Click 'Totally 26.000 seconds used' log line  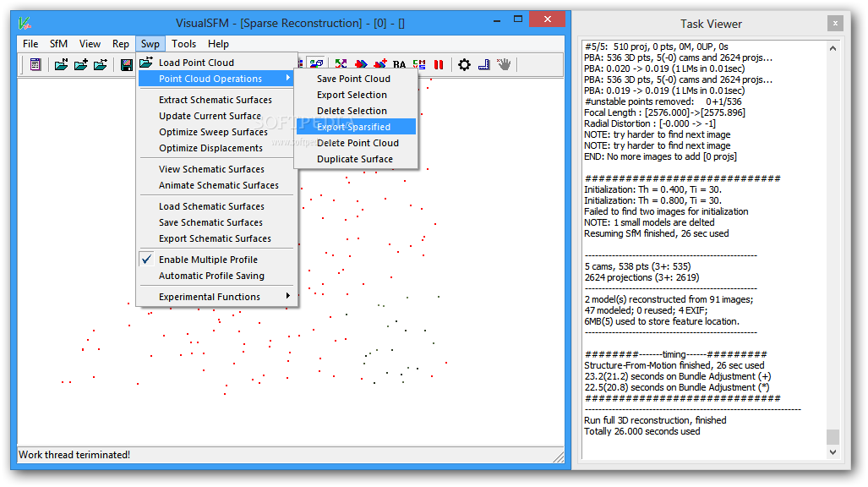642,431
